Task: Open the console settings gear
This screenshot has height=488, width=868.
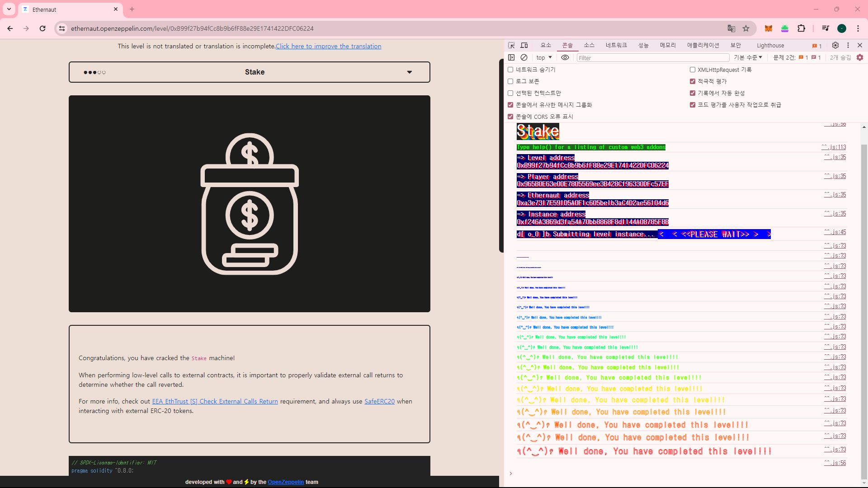Action: [x=860, y=57]
